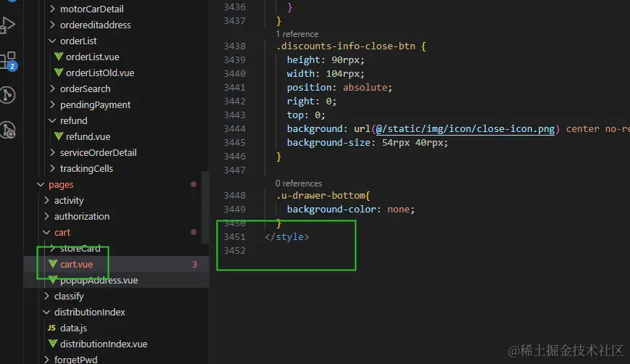Open the Extensions view with badge 2
Screen dimensions: 630x364
tap(8, 61)
